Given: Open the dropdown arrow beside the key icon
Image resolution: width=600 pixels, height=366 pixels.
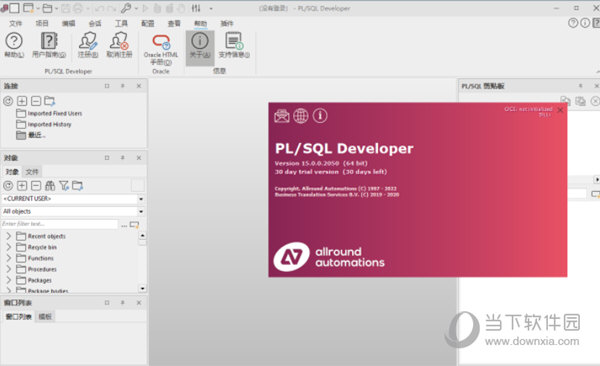Looking at the screenshot, I should coord(136,8).
